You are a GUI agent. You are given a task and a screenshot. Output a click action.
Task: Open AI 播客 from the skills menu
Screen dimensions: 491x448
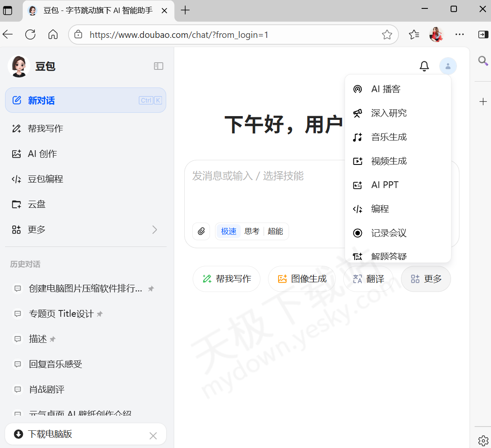point(385,89)
